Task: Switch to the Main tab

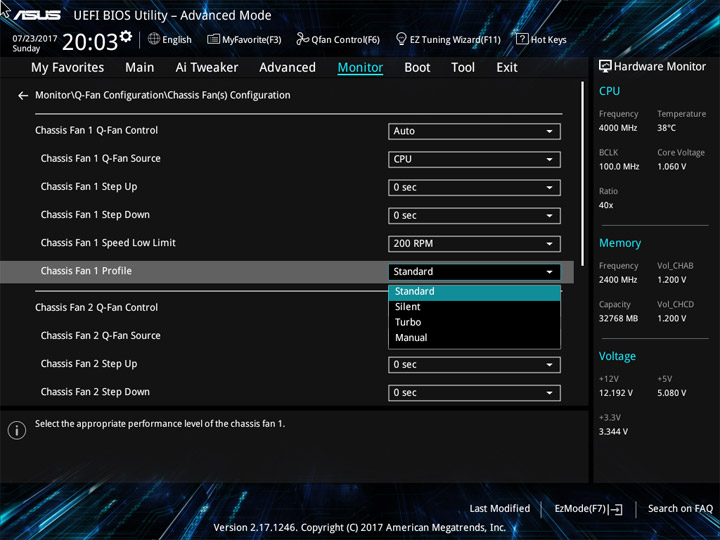Action: [140, 68]
